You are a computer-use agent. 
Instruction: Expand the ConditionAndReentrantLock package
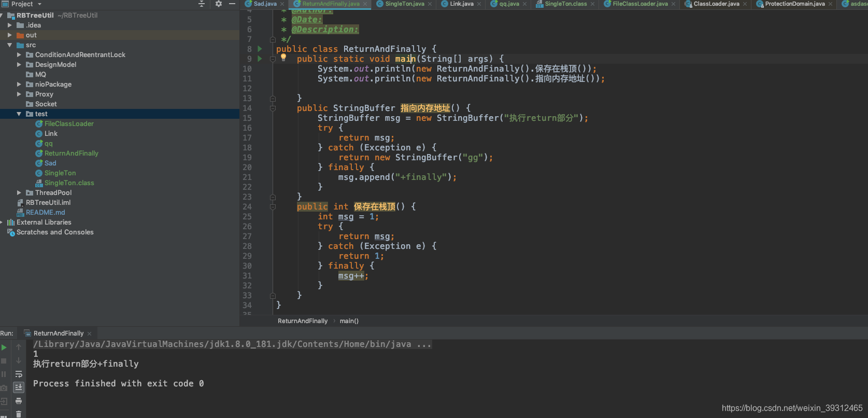[x=19, y=54]
